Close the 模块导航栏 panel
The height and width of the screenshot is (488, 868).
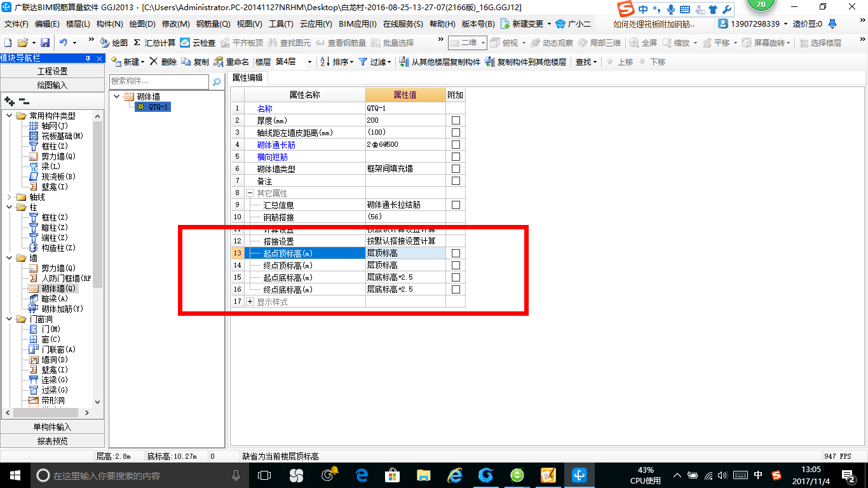[100, 58]
